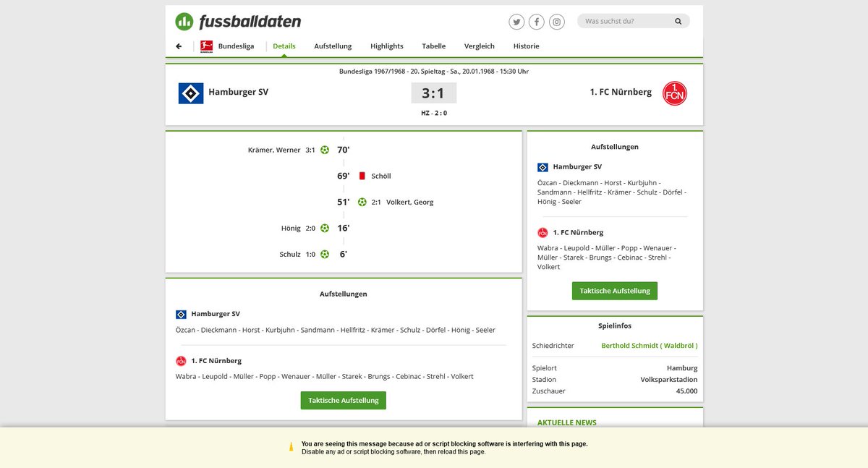
Task: Open the Tabelle tab
Action: coord(434,46)
